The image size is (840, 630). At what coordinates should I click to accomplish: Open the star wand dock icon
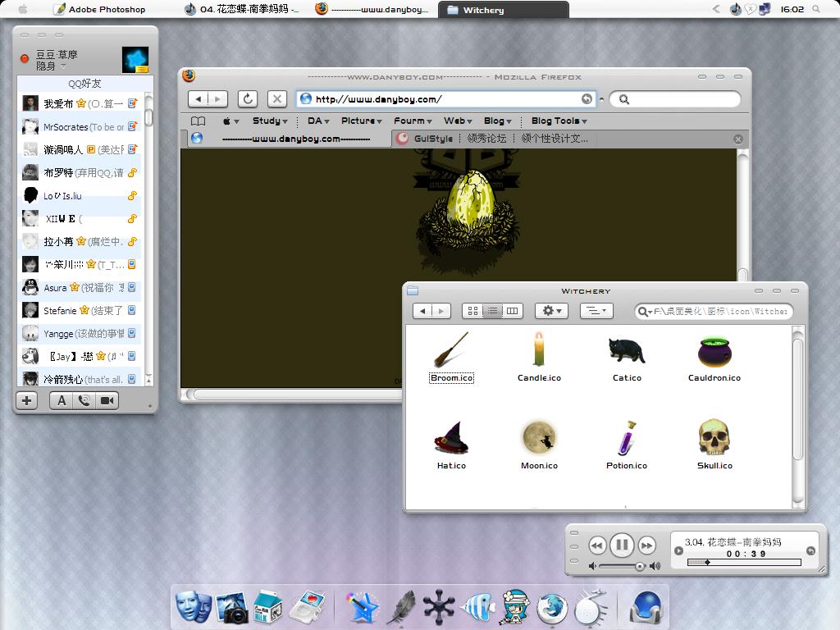click(363, 608)
